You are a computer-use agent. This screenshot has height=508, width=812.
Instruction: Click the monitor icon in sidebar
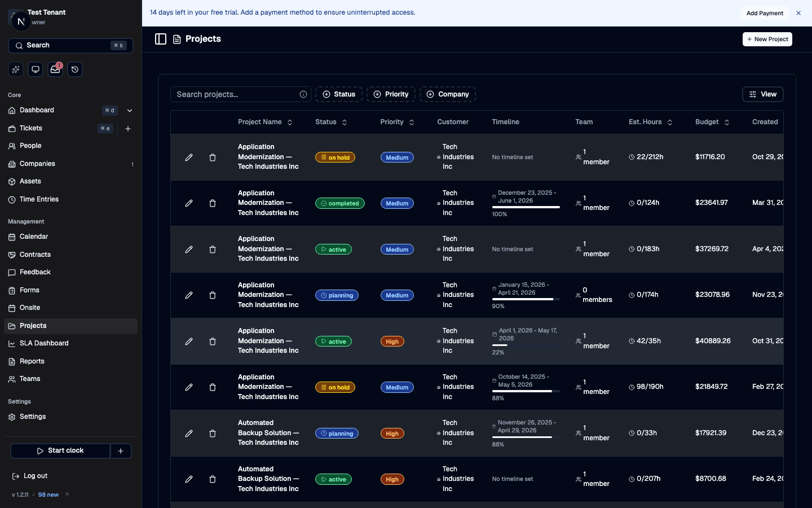coord(36,69)
